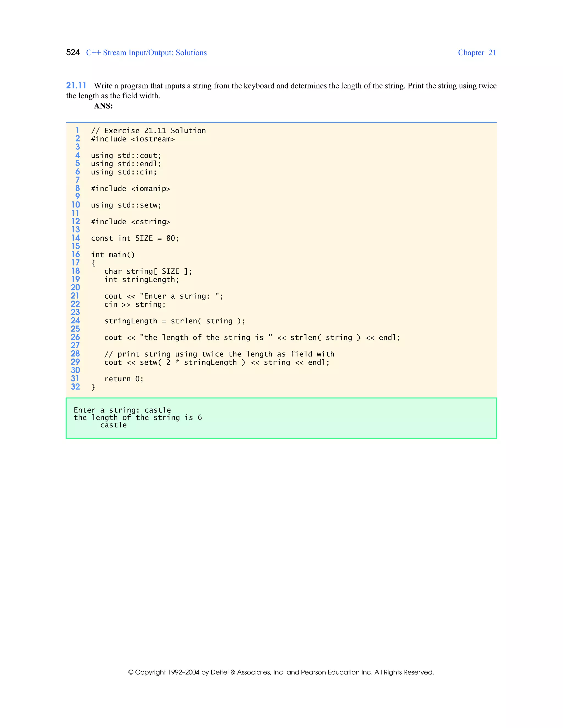
Task: Click the header 'C++ Stream Input/Output: Solutions'
Action: (147, 53)
